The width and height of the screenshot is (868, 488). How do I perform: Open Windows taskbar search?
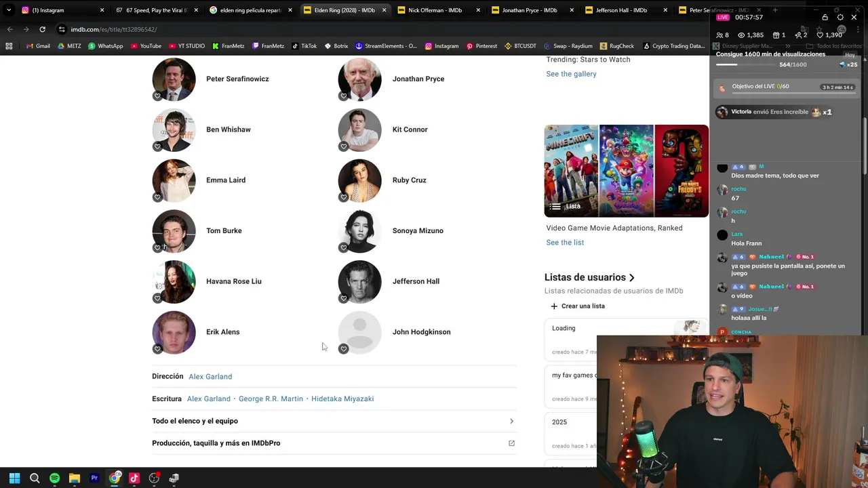click(35, 478)
